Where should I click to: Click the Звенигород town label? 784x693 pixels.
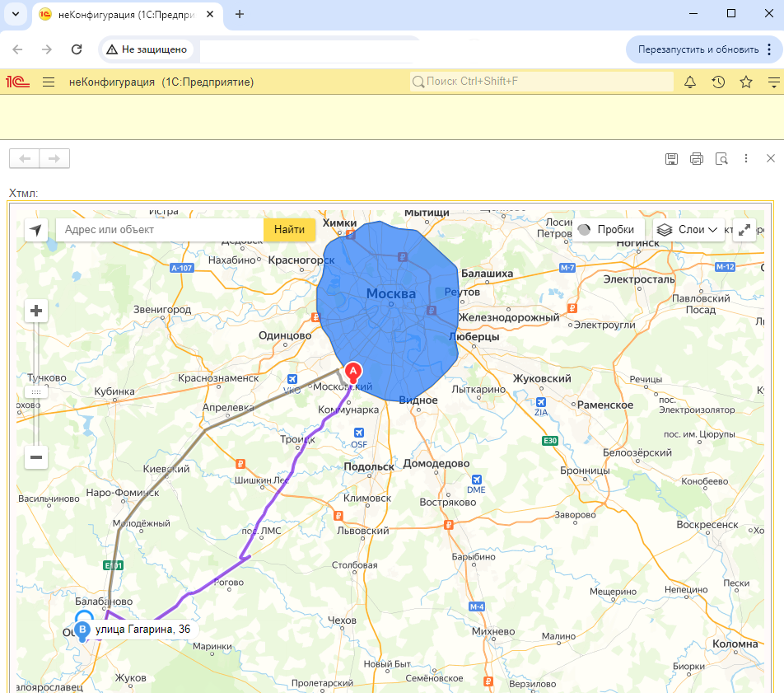coord(162,309)
